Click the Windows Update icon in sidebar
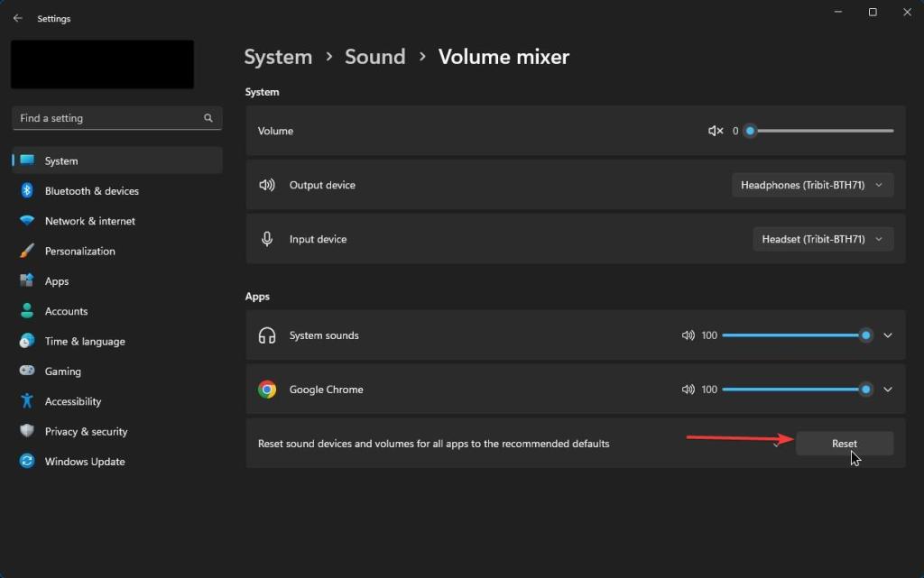924x578 pixels. (25, 461)
